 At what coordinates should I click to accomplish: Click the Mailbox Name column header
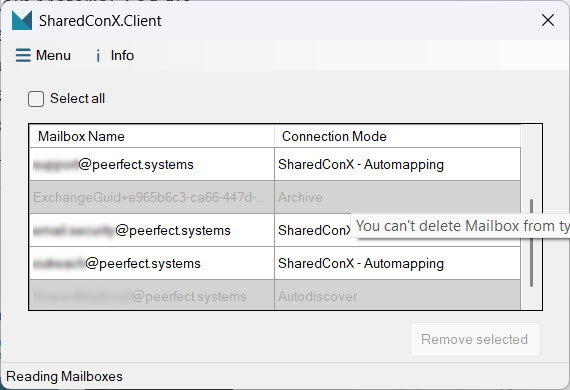pyautogui.click(x=152, y=136)
